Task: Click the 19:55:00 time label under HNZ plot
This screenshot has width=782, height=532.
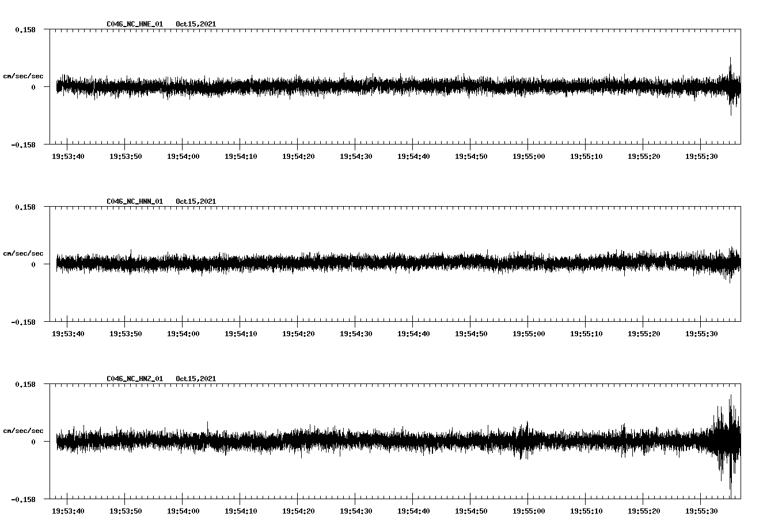Action: pos(529,511)
